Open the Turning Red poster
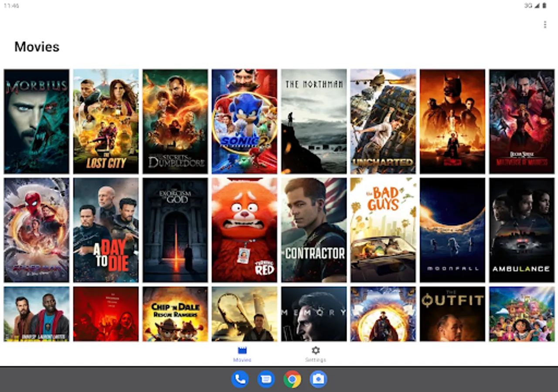Screen dimensions: 558x392 (245, 230)
